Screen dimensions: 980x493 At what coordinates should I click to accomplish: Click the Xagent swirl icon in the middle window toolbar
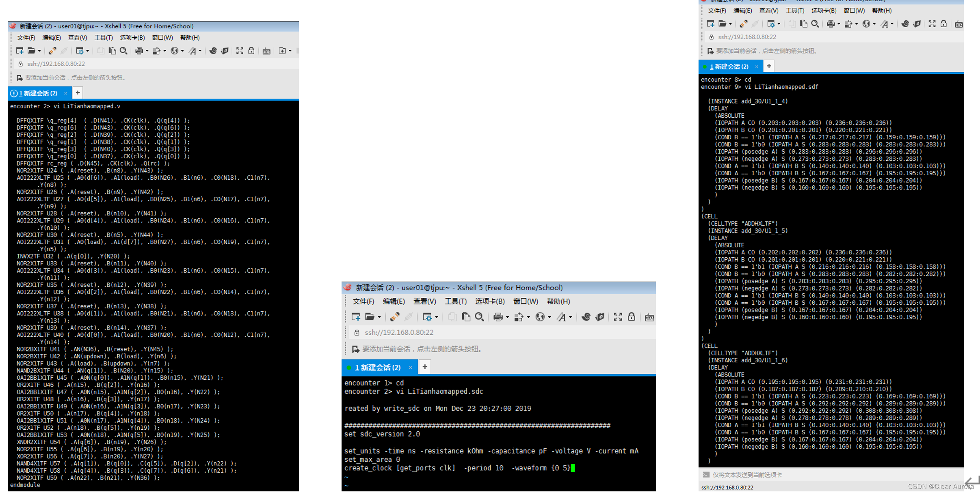(586, 317)
